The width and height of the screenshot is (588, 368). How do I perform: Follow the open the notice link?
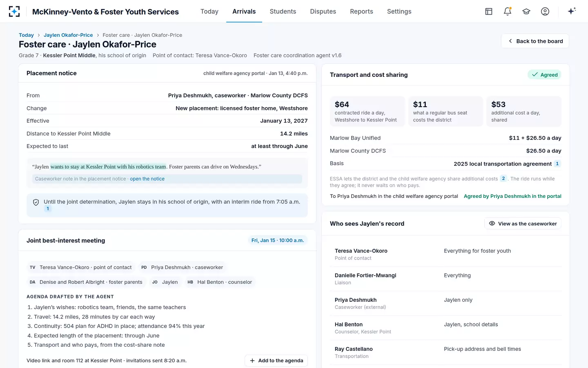[147, 179]
